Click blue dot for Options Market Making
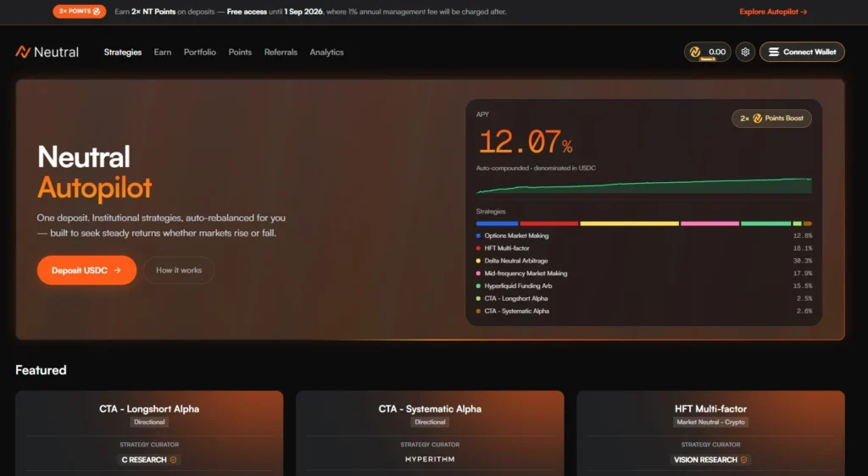 click(x=478, y=235)
